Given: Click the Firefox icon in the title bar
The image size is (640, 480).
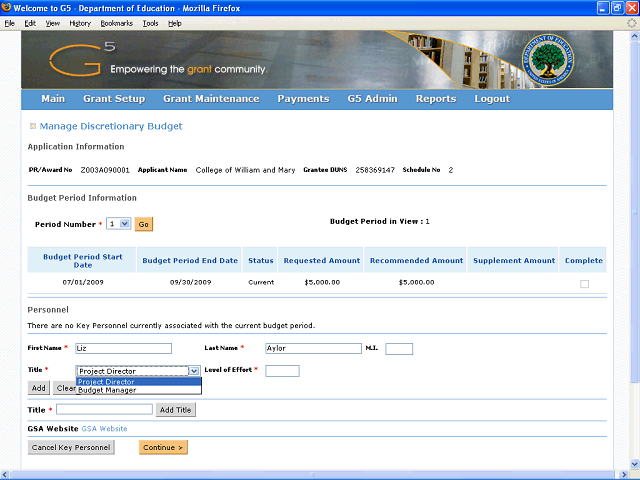Looking at the screenshot, I should (8, 8).
